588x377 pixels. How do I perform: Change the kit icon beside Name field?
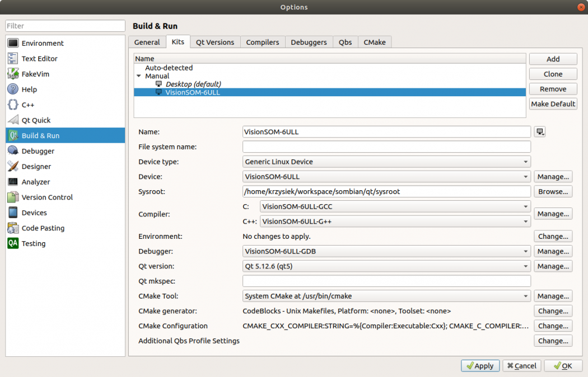pos(539,131)
